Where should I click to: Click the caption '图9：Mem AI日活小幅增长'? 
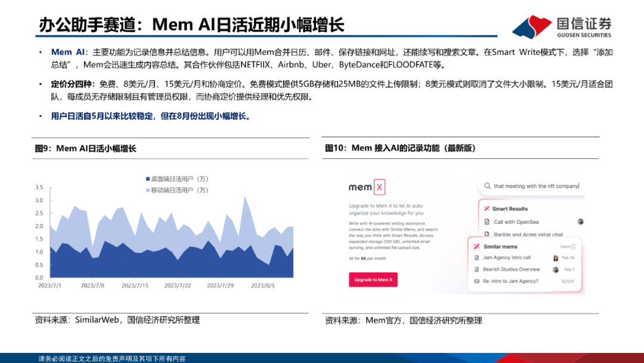point(85,149)
